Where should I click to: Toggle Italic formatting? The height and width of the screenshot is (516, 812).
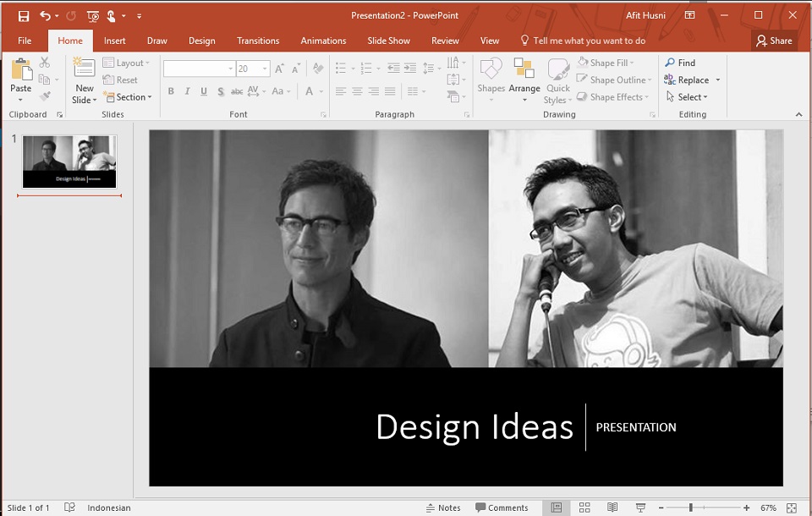pyautogui.click(x=187, y=91)
